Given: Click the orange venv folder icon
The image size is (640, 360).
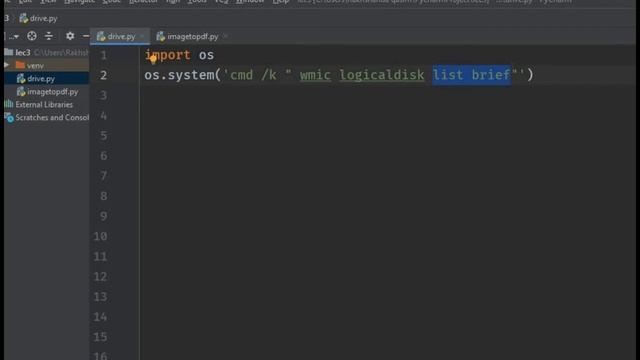Looking at the screenshot, I should (x=20, y=65).
